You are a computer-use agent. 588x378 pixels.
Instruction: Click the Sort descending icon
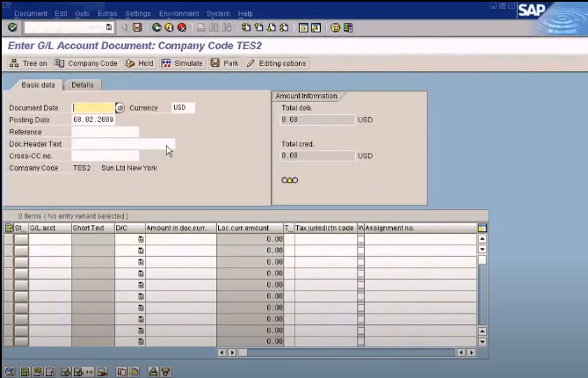click(x=166, y=372)
